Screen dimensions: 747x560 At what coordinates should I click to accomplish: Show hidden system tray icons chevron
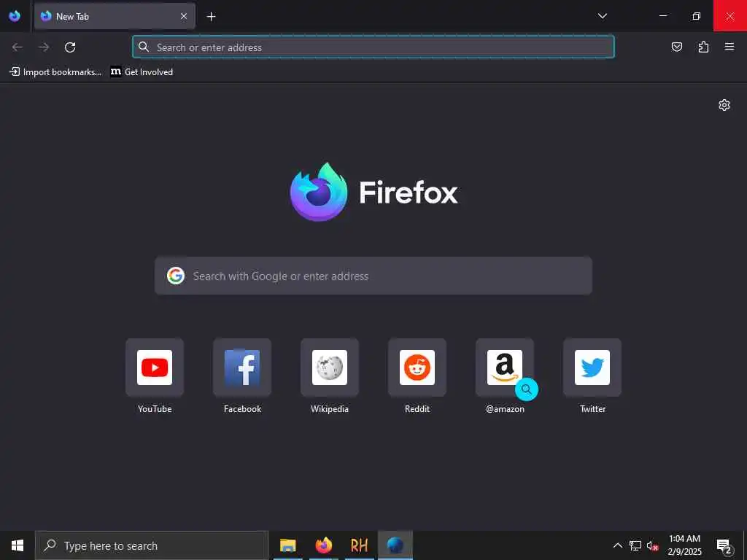[x=617, y=545]
